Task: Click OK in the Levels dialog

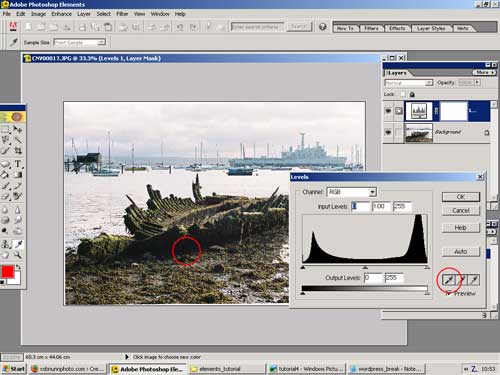Action: pos(461,197)
